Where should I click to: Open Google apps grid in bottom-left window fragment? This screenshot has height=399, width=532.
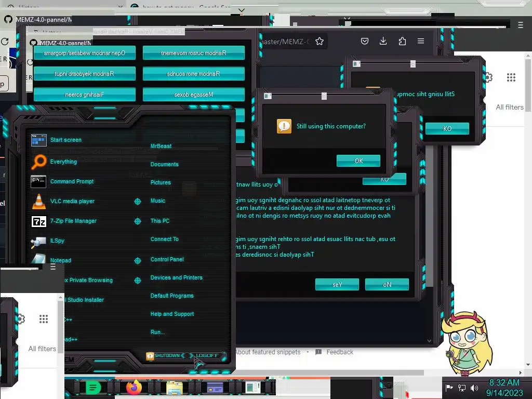click(44, 319)
